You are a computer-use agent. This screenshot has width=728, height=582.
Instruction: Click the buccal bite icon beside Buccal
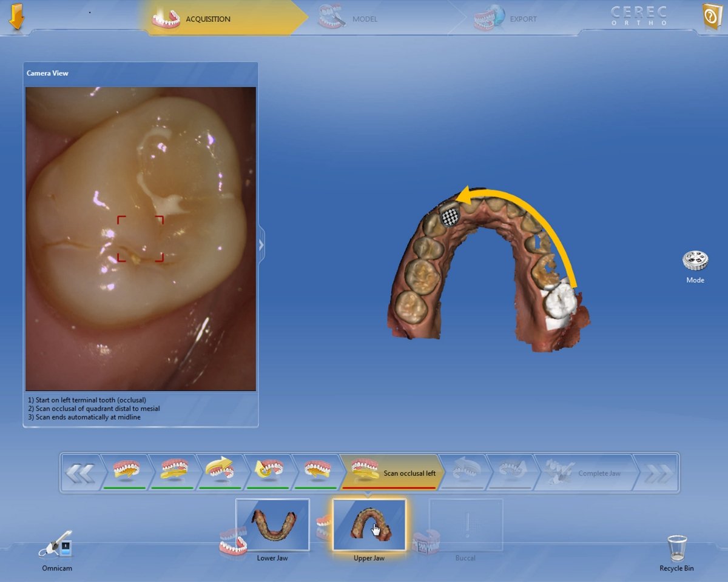426,541
